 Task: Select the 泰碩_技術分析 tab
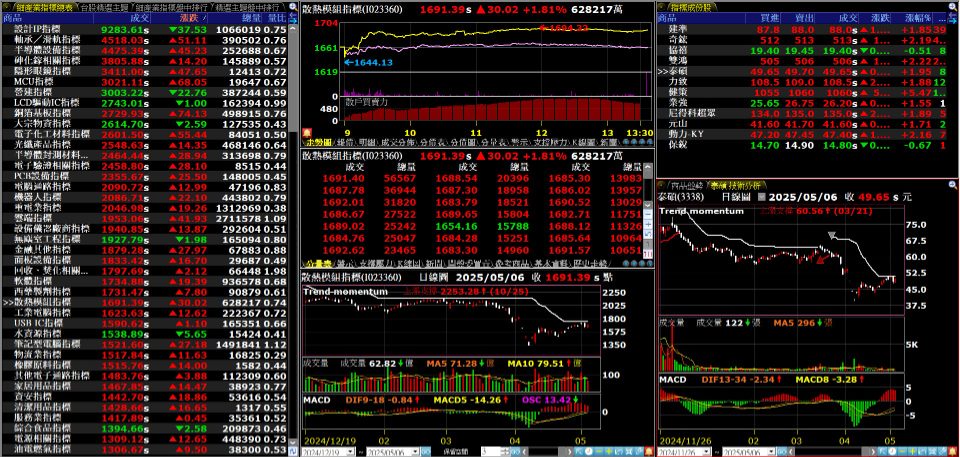[x=737, y=185]
